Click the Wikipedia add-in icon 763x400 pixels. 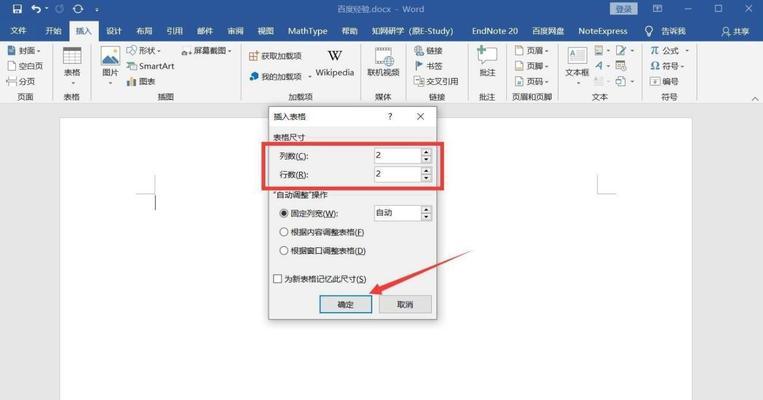334,62
